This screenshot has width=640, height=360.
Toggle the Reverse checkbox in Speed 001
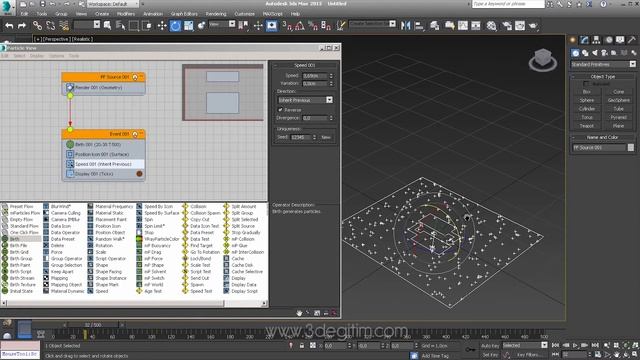[280, 110]
